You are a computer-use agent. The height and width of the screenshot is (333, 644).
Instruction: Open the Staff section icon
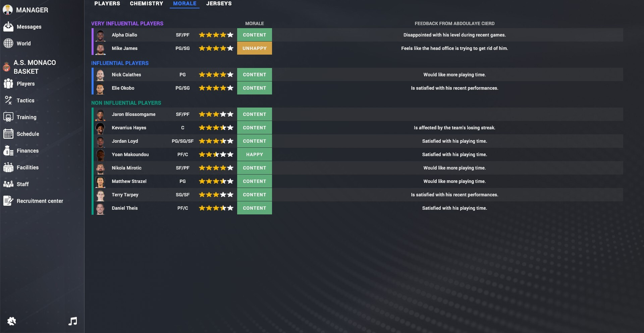pyautogui.click(x=8, y=184)
